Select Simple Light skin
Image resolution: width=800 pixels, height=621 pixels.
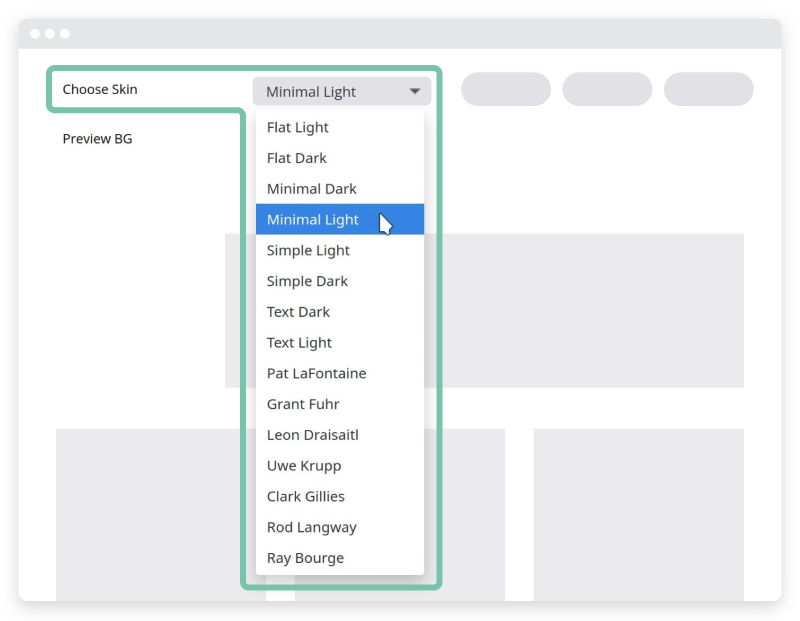[340, 250]
